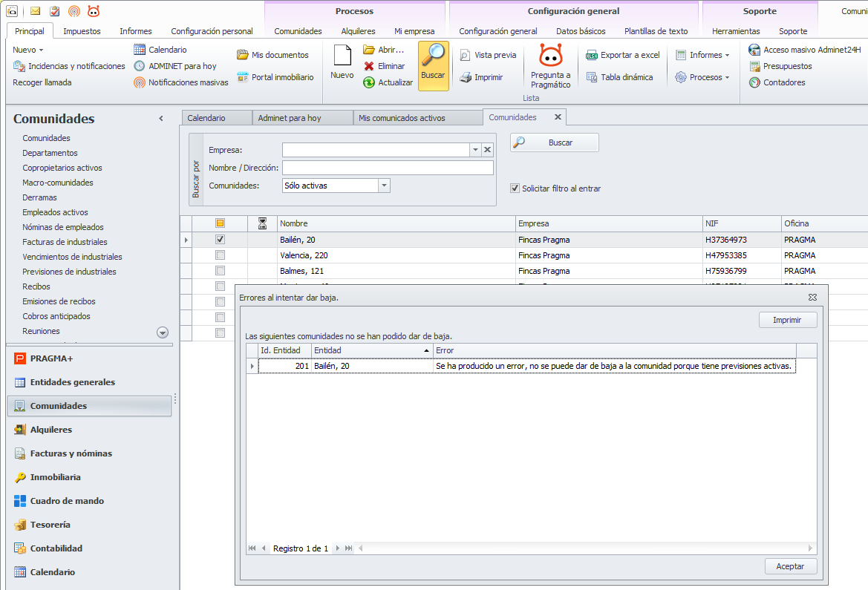Toggle Solicitar filtro al entrar checkbox

(x=515, y=189)
